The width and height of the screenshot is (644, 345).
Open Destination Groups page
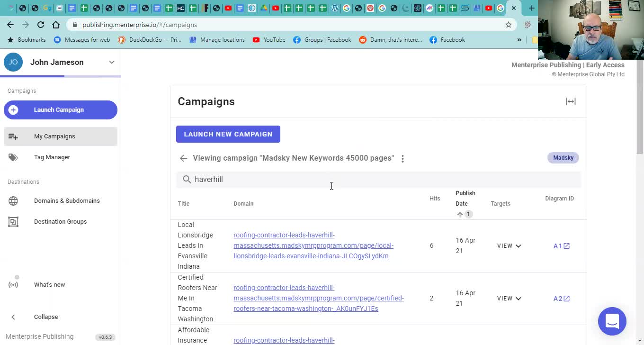point(61,222)
